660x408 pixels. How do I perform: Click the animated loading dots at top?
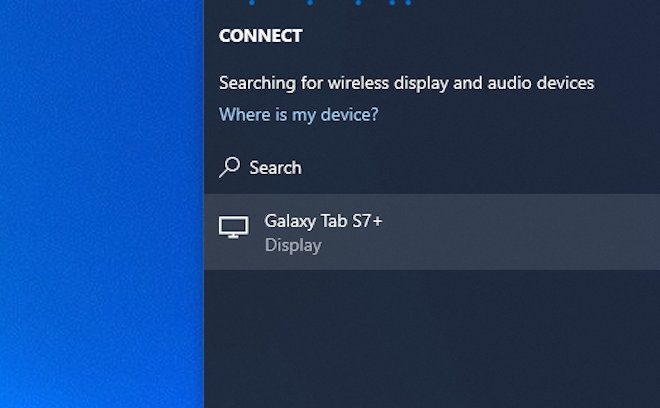click(330, 3)
